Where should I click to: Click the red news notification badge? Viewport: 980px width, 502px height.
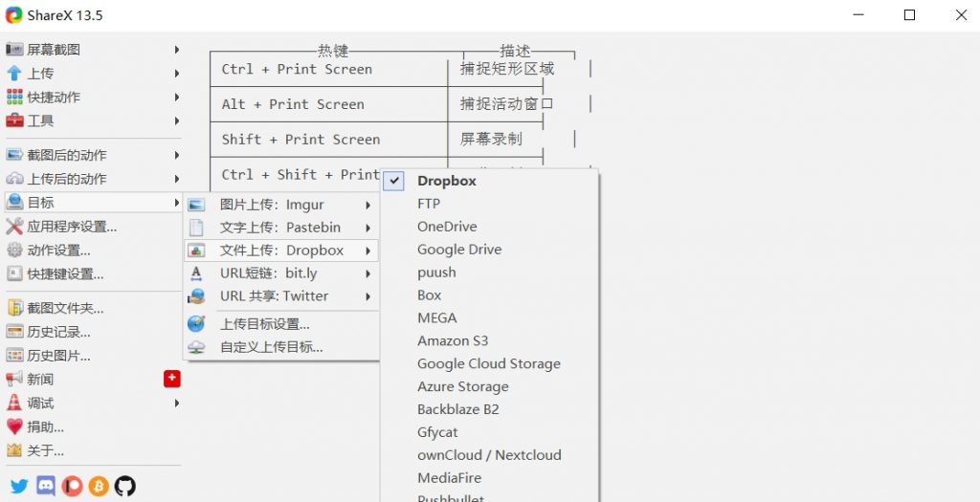click(x=172, y=379)
